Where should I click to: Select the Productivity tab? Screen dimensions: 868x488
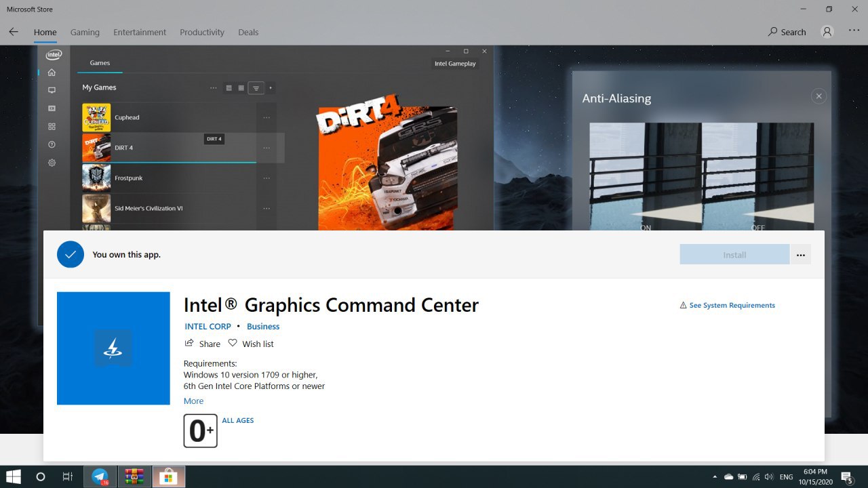coord(202,32)
